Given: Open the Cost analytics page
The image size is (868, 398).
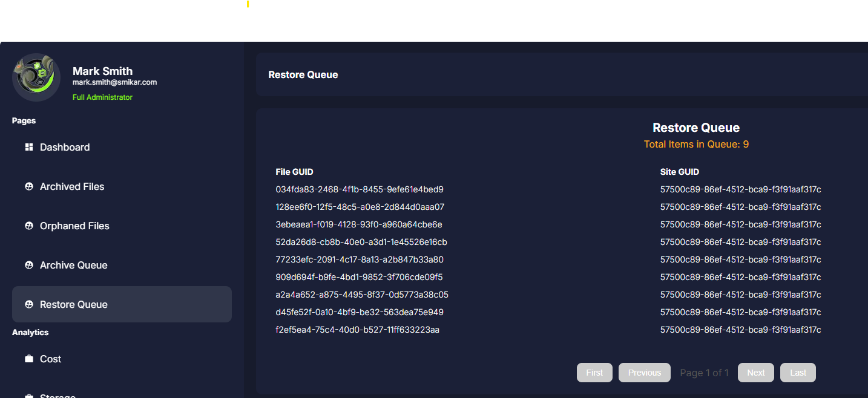Looking at the screenshot, I should [50, 359].
